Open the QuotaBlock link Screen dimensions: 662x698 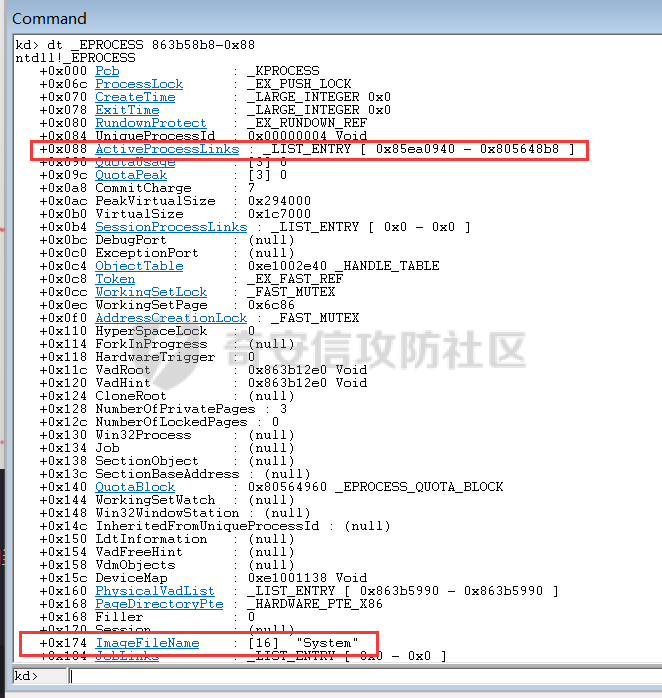point(135,487)
